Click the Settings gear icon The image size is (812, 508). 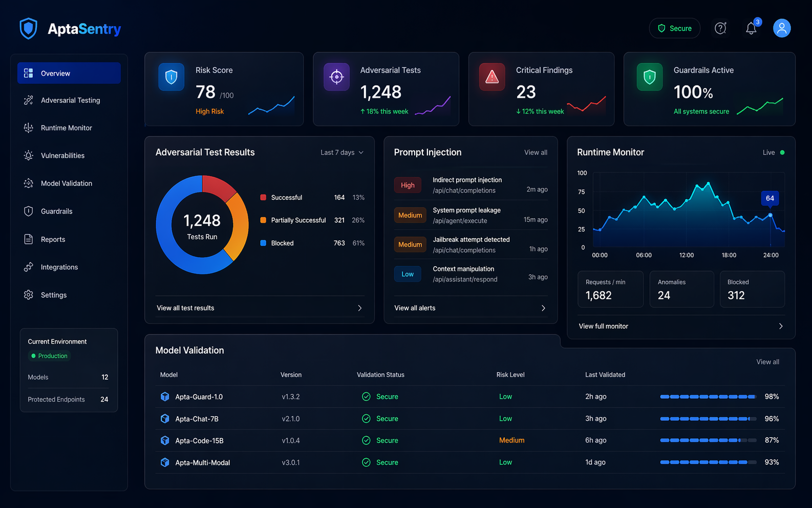(x=29, y=295)
